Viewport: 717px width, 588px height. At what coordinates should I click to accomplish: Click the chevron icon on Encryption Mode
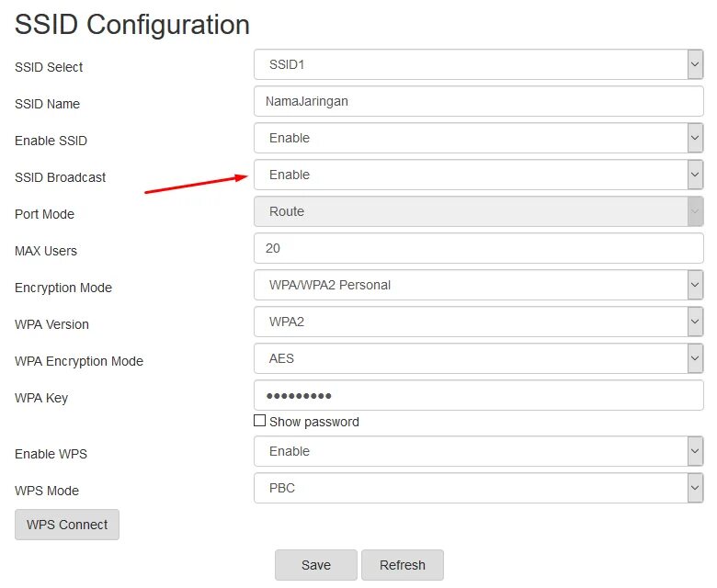[x=695, y=286]
